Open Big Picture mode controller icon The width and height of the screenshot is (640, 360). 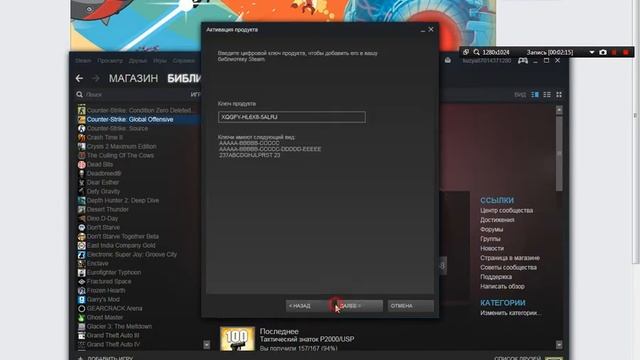(523, 60)
